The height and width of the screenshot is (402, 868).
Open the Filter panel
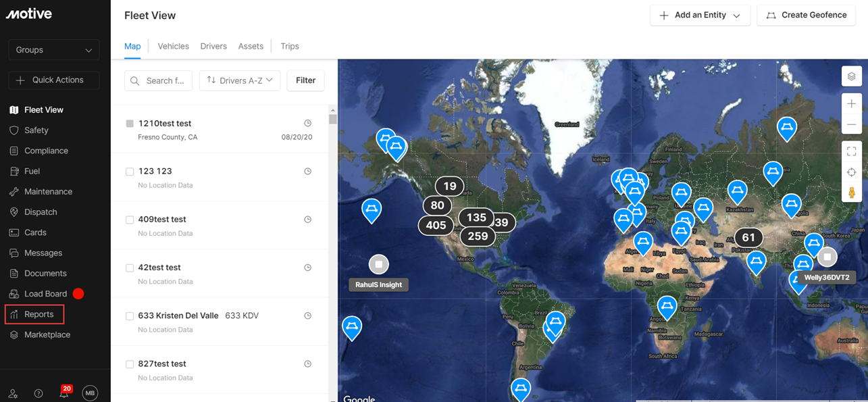pyautogui.click(x=305, y=80)
